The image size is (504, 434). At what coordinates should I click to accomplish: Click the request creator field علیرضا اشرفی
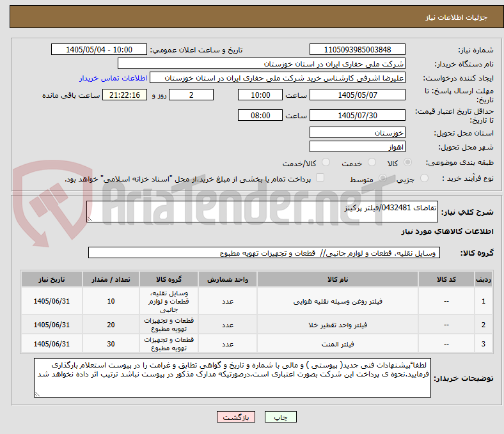pos(278,78)
